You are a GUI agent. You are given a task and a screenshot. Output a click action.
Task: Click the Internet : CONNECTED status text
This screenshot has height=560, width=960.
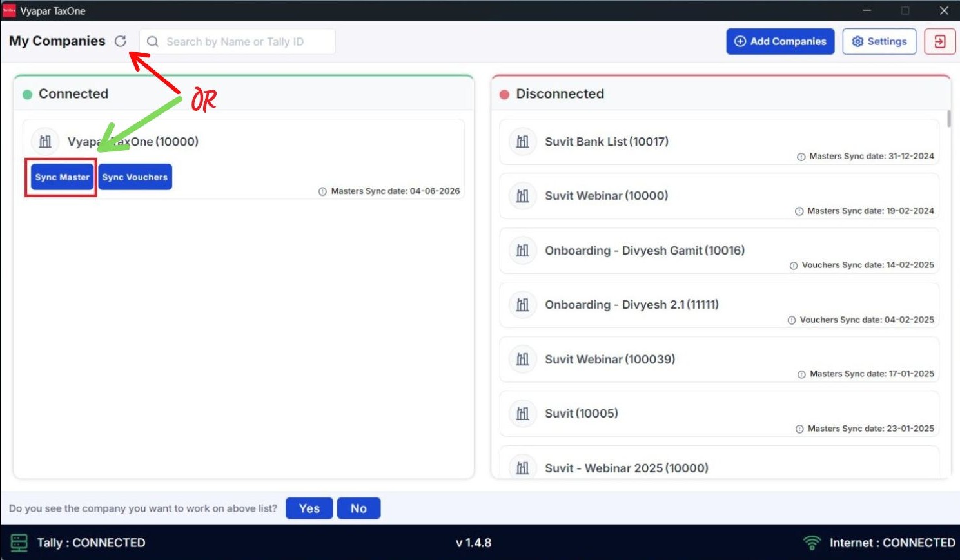point(892,543)
